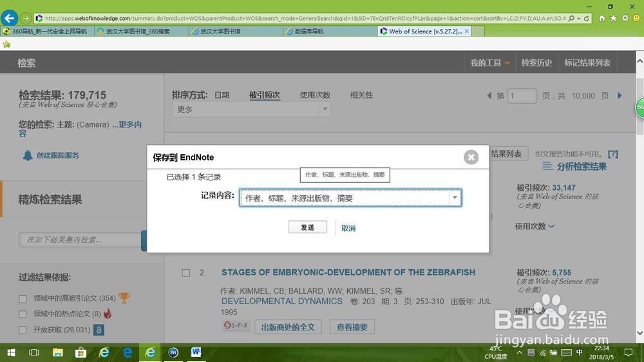
Task: Open the notification center icon
Action: [629, 352]
